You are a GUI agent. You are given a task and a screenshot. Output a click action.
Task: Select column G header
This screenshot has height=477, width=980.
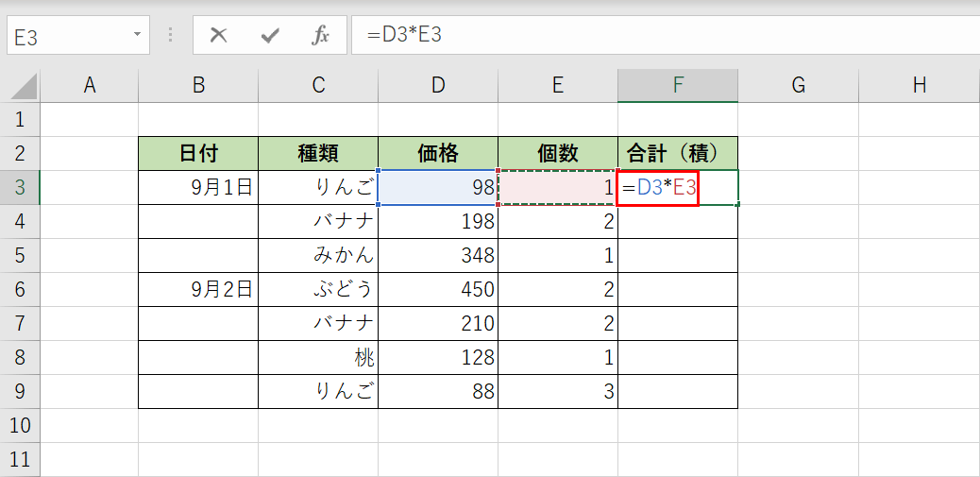(x=798, y=86)
